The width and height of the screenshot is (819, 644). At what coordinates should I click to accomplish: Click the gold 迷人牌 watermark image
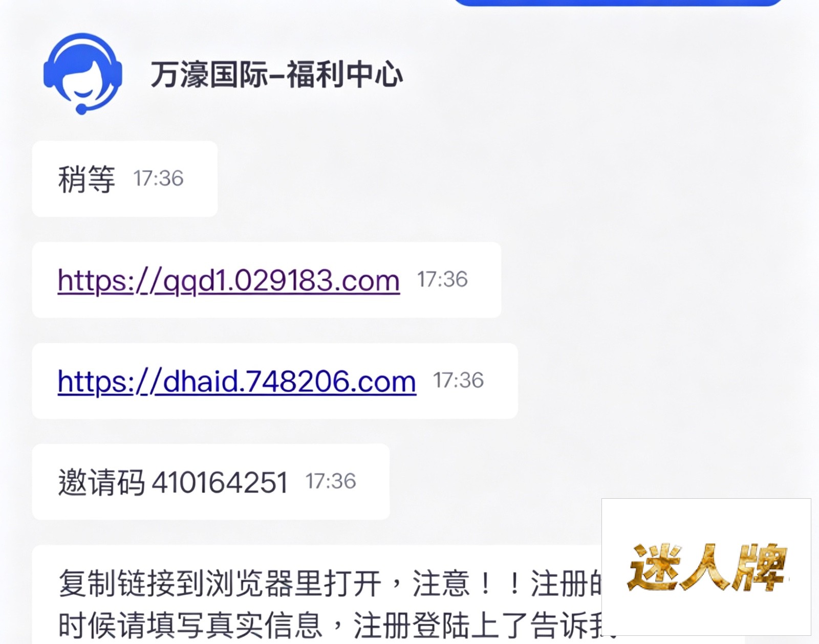706,567
